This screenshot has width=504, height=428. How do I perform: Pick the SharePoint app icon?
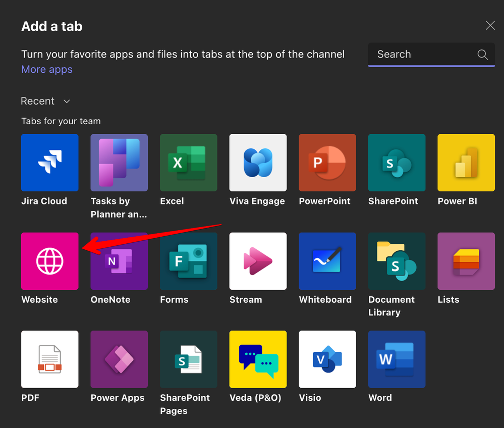(x=397, y=163)
